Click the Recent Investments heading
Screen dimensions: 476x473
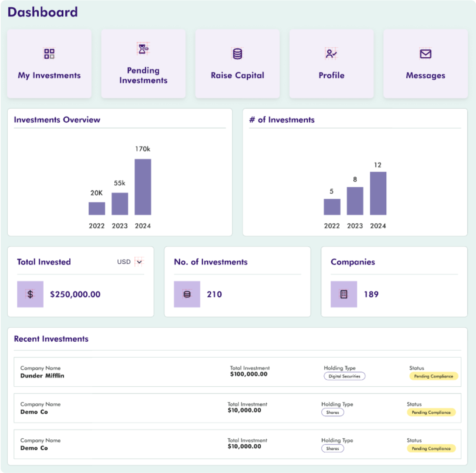click(x=51, y=339)
